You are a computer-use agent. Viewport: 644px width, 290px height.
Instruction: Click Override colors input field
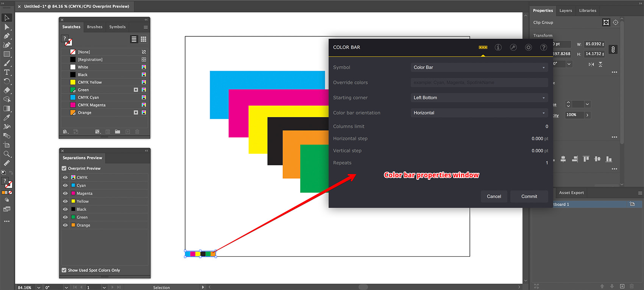(479, 83)
